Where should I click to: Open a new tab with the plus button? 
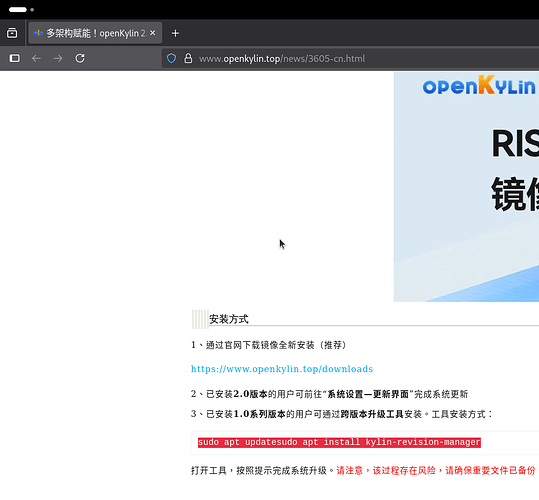(x=175, y=33)
